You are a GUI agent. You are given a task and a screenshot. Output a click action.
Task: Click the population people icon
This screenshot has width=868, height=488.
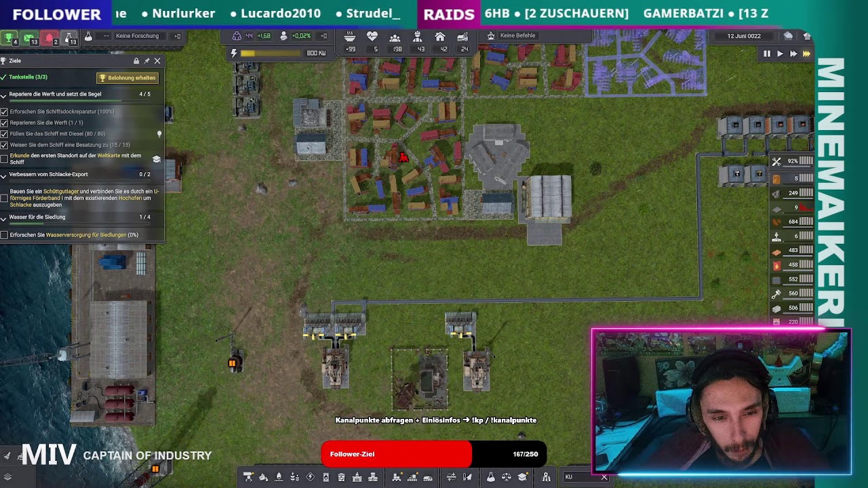click(x=395, y=37)
